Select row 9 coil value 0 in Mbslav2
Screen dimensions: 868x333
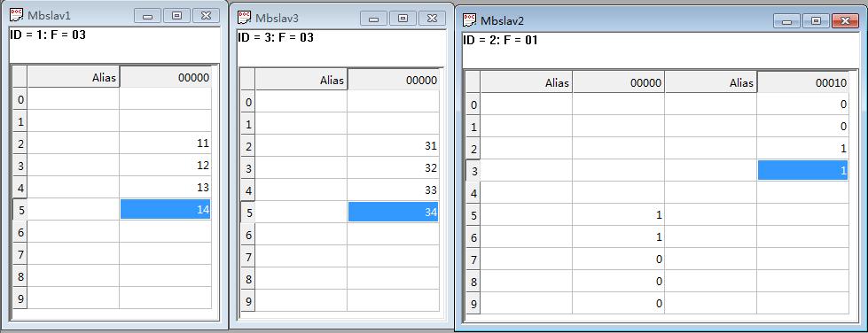coord(618,303)
